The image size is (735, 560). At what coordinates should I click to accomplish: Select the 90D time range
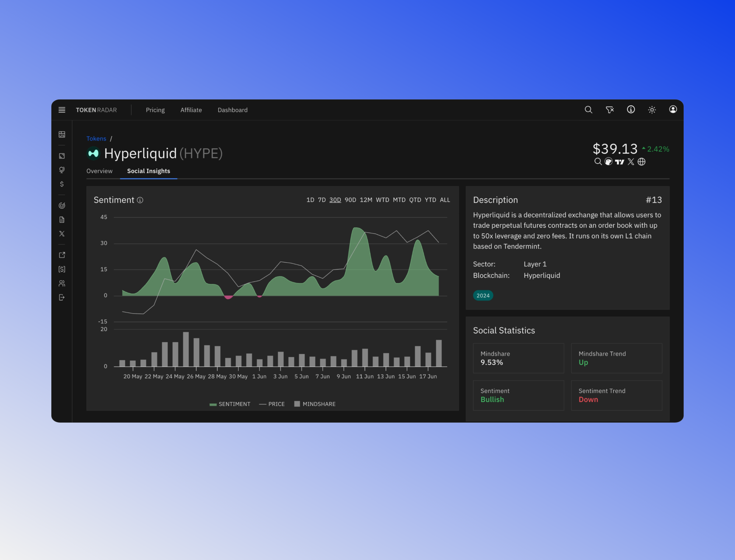point(350,200)
